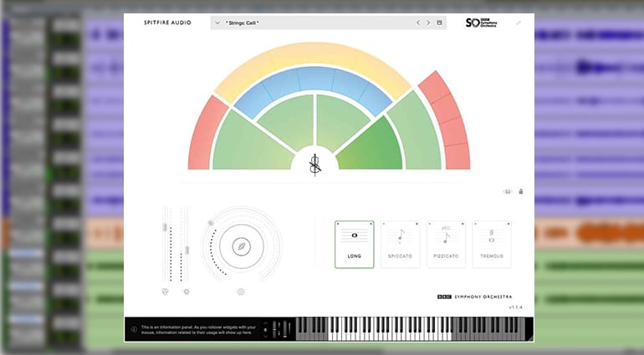This screenshot has height=355, width=644.
Task: Select the Tremolo articulation
Action: (492, 245)
